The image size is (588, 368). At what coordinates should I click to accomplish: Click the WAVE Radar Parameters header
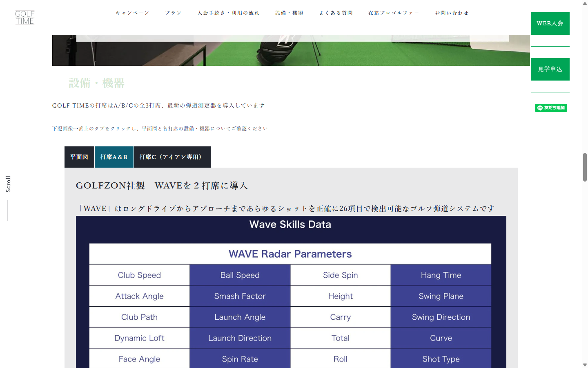tap(290, 254)
